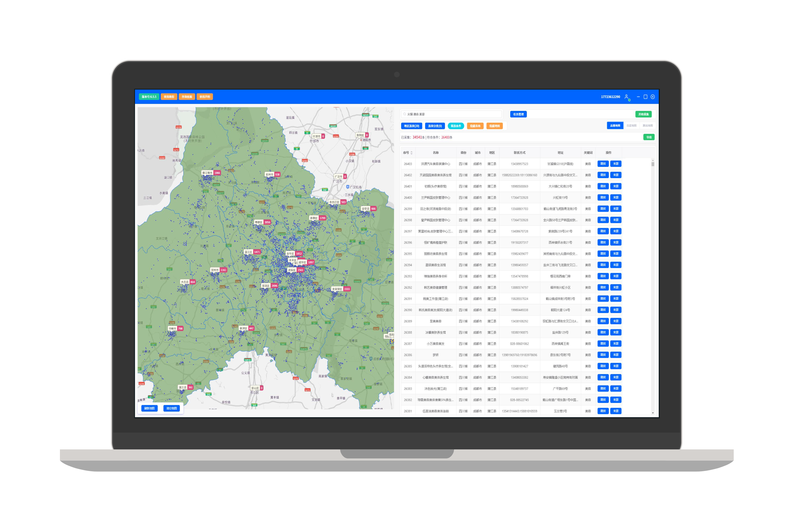Open the 选择分类(0) category selector

(x=435, y=126)
